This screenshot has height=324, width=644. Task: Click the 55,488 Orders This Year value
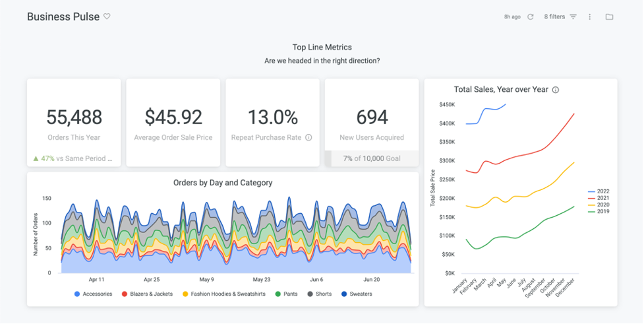(x=74, y=117)
